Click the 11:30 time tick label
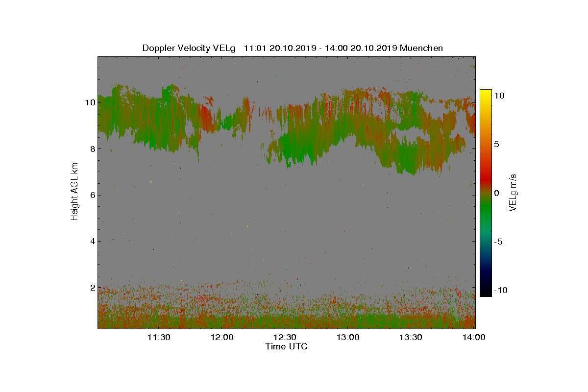This screenshot has width=588, height=392. pos(159,337)
